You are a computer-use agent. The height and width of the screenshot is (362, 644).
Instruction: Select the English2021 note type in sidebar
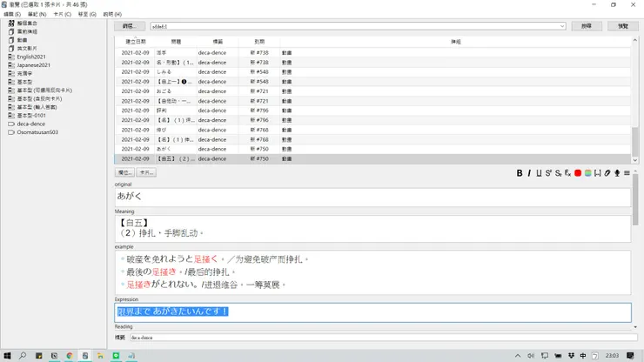point(31,57)
